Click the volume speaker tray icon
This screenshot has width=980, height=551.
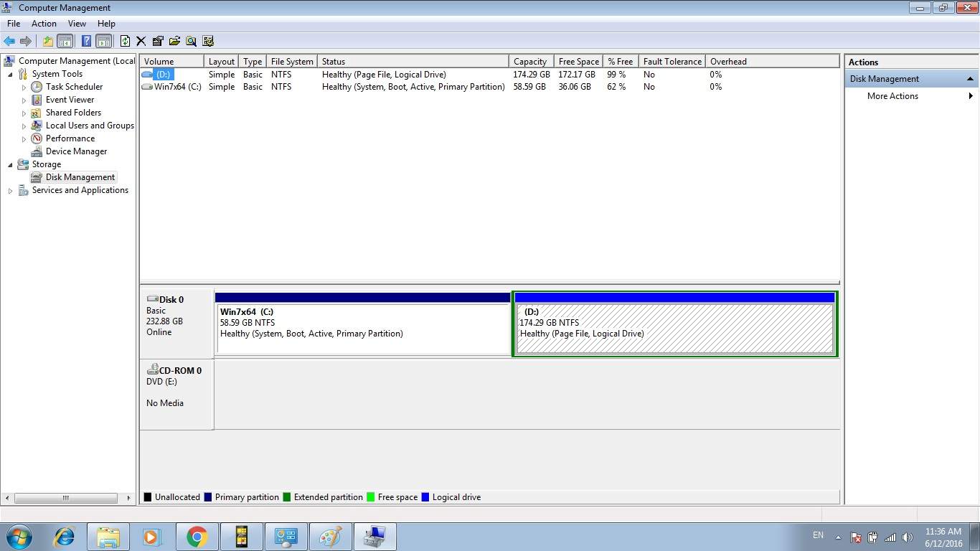[908, 537]
